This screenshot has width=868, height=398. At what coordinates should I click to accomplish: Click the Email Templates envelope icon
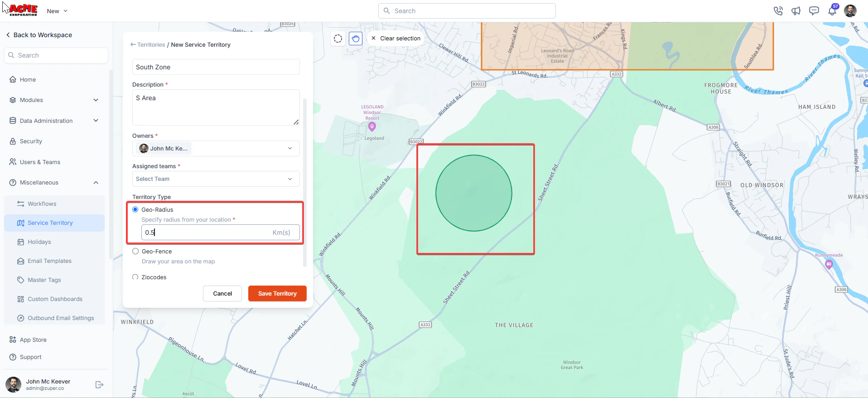pos(21,261)
